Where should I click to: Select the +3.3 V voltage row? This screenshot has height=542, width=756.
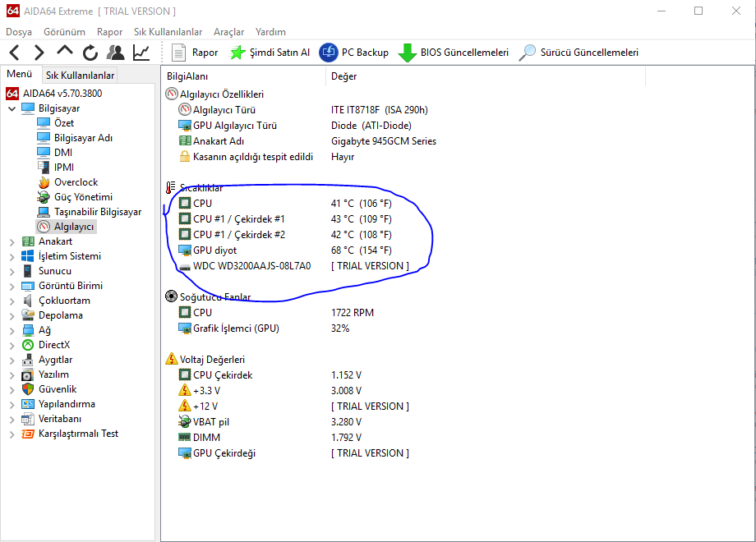tap(270, 391)
